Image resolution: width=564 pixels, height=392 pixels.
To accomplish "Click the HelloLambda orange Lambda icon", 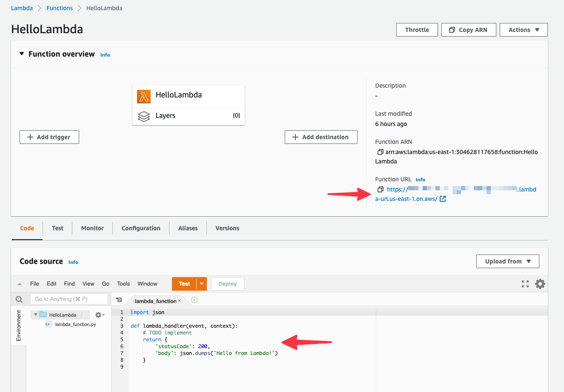I will (144, 97).
